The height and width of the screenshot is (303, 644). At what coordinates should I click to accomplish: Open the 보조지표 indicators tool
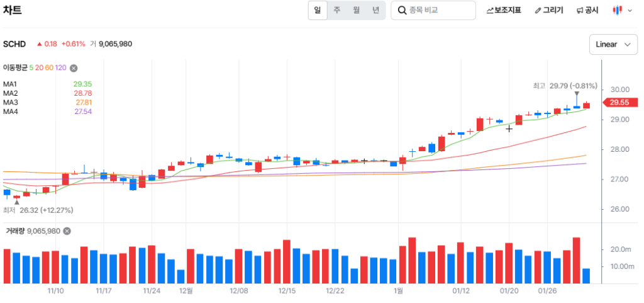coord(504,10)
